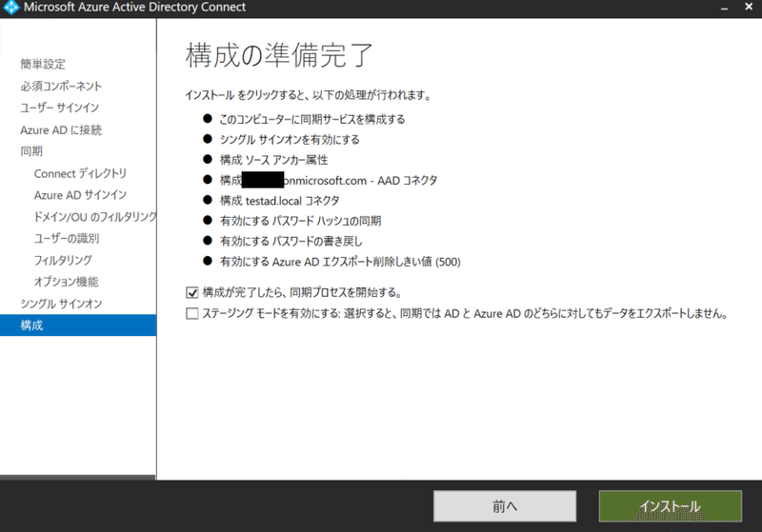Select the ユーザーの識別 sub-step

tap(67, 238)
